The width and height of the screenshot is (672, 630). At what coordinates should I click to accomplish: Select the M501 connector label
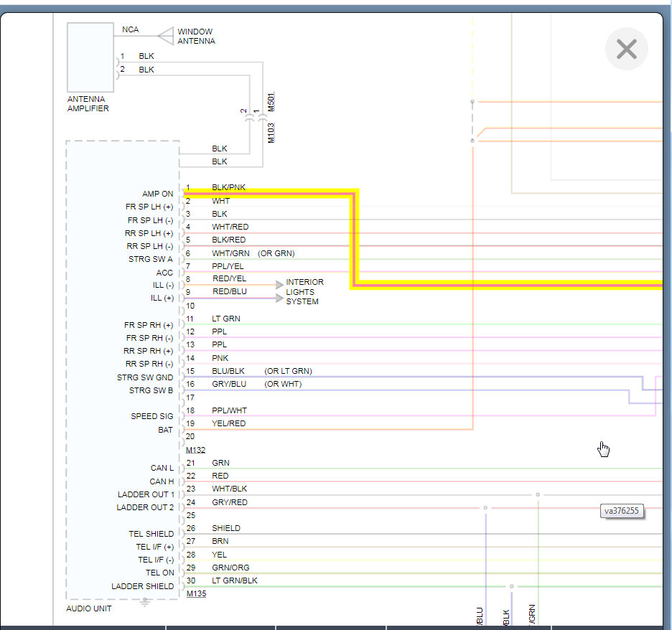[271, 100]
